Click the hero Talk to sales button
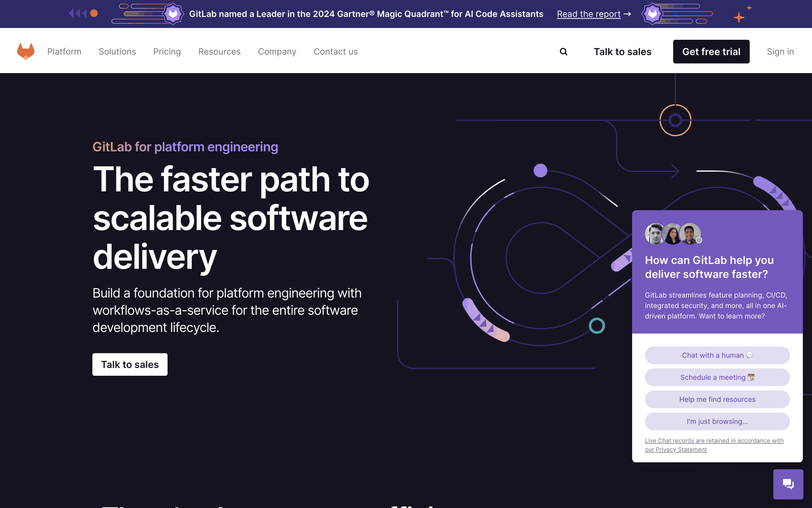Screen dimensions: 812x508 point(130,364)
